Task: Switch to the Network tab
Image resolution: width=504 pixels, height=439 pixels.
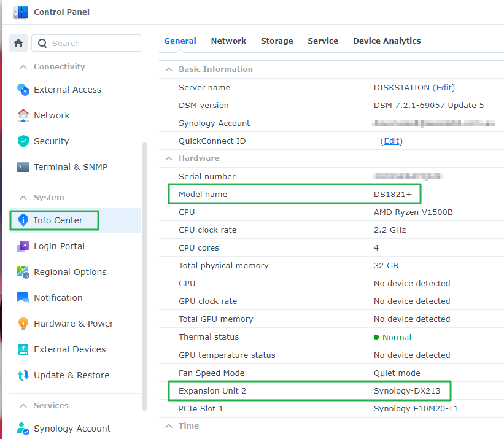Action: click(x=228, y=41)
